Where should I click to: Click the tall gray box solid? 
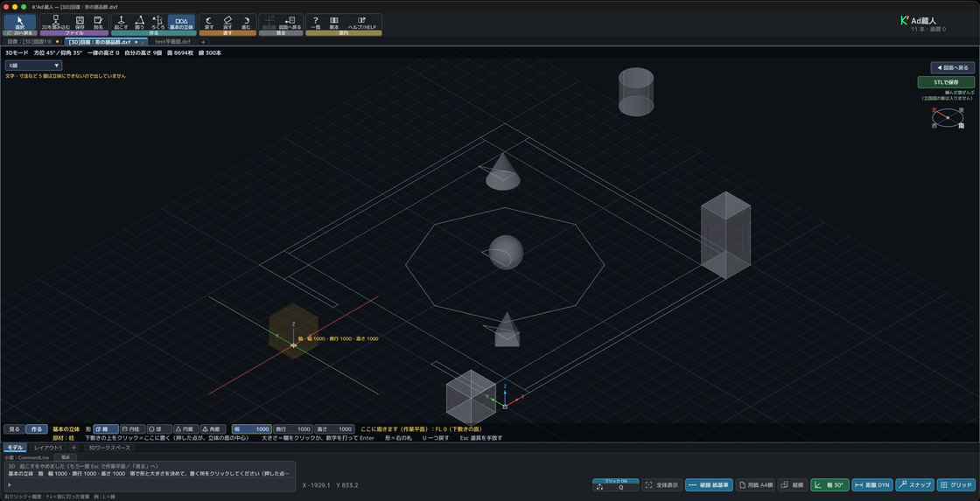[x=725, y=234]
